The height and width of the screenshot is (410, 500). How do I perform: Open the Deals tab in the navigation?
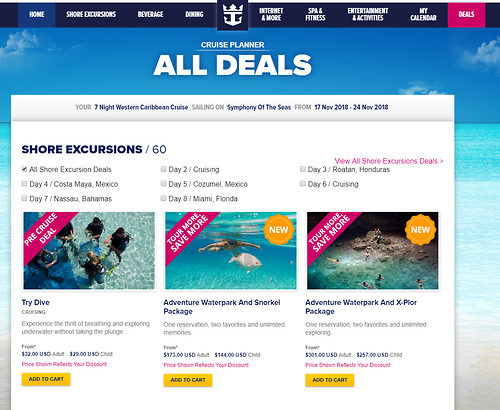point(466,14)
